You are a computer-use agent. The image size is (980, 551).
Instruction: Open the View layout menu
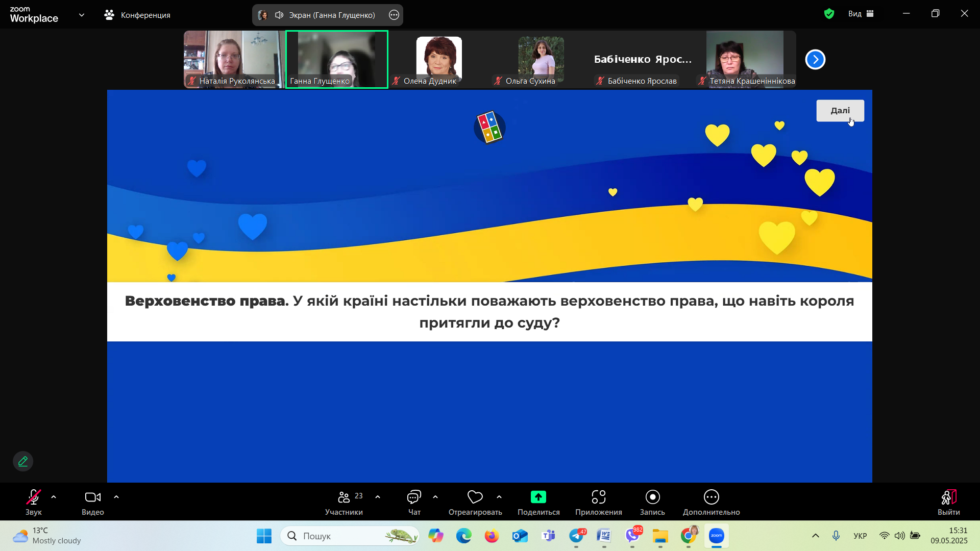pyautogui.click(x=861, y=14)
